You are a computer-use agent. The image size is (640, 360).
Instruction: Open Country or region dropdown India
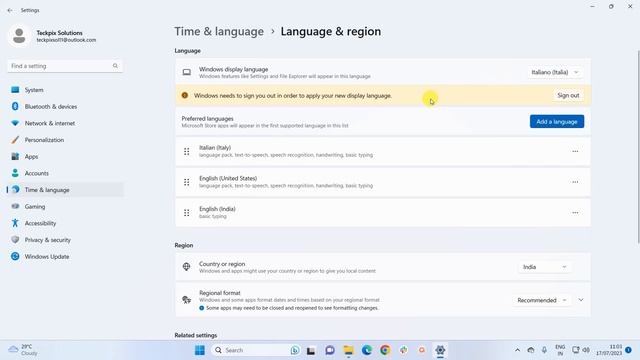(x=545, y=267)
